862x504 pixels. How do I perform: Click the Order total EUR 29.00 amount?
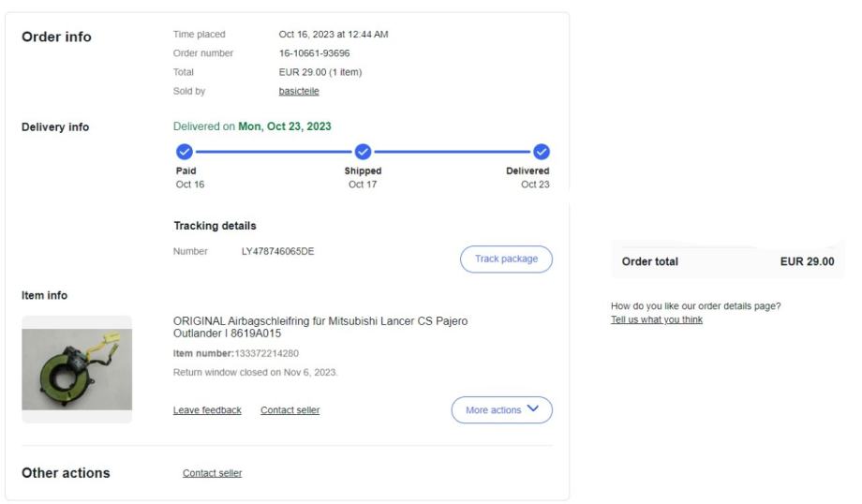tap(807, 261)
